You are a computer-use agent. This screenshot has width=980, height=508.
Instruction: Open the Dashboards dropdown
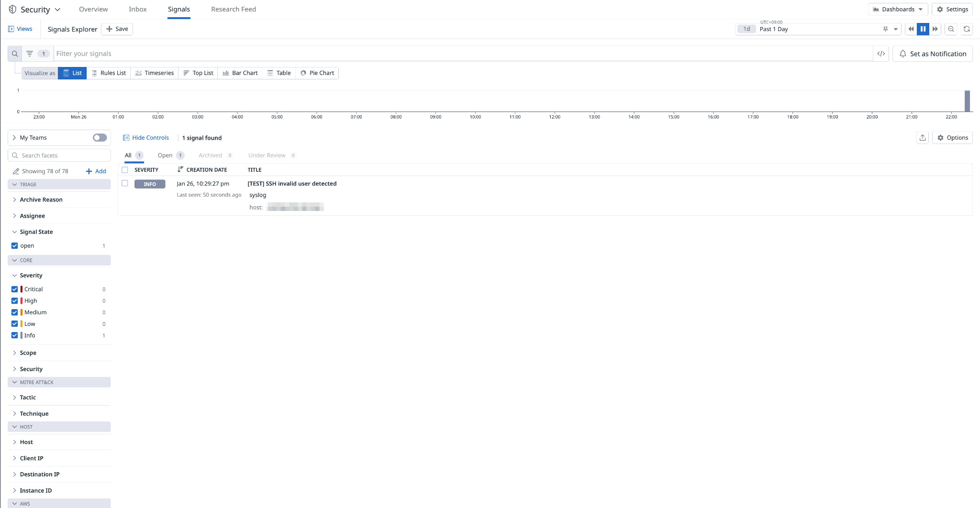point(898,9)
